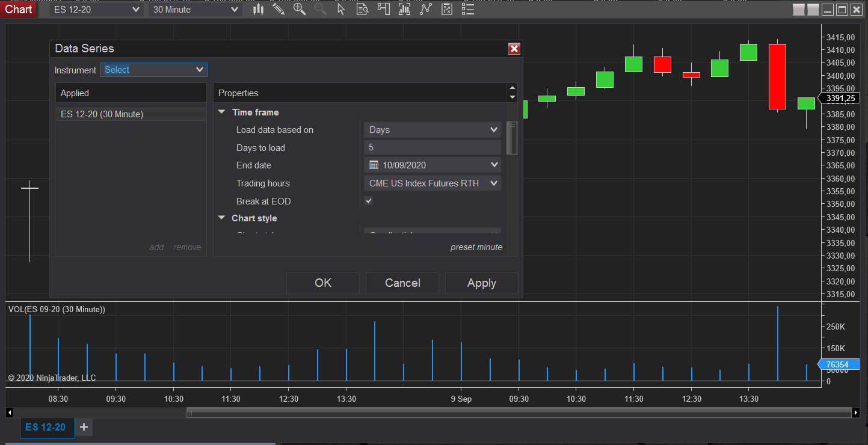This screenshot has height=445, width=868.
Task: Open the Data Series candlestick icon
Action: (259, 9)
